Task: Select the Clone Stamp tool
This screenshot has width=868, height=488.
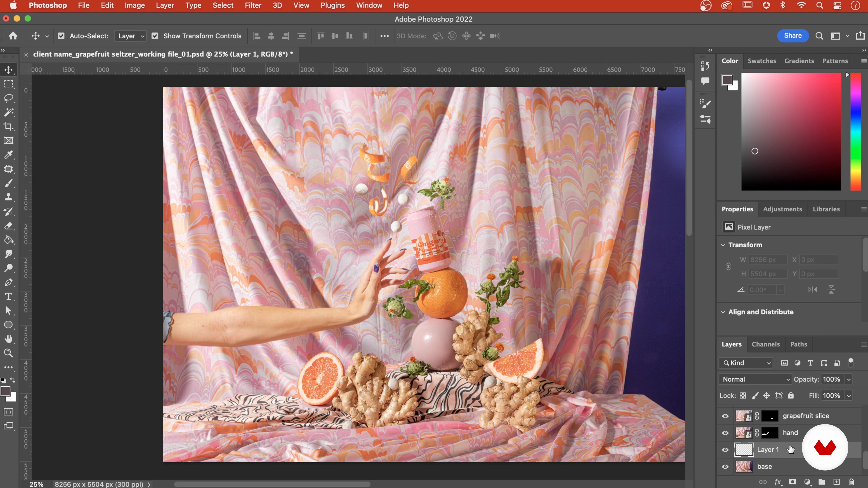Action: click(9, 197)
